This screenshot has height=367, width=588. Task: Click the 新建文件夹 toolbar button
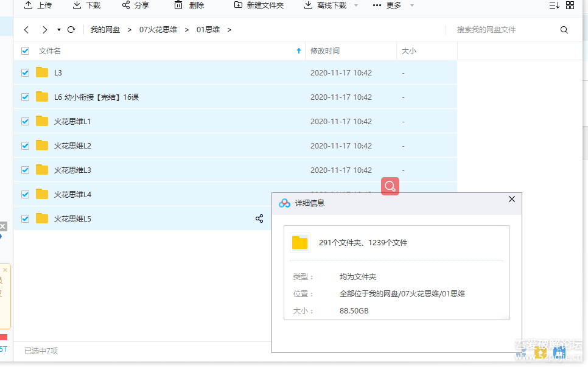(x=259, y=5)
